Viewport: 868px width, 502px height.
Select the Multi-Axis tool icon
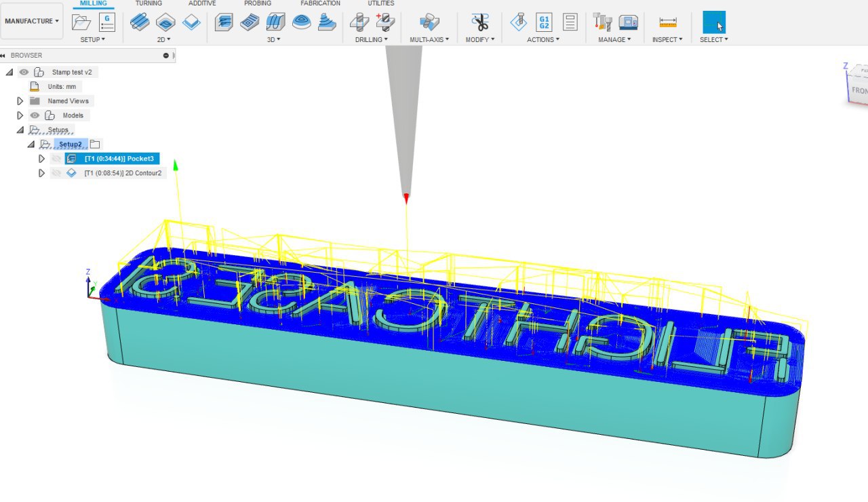(x=429, y=22)
